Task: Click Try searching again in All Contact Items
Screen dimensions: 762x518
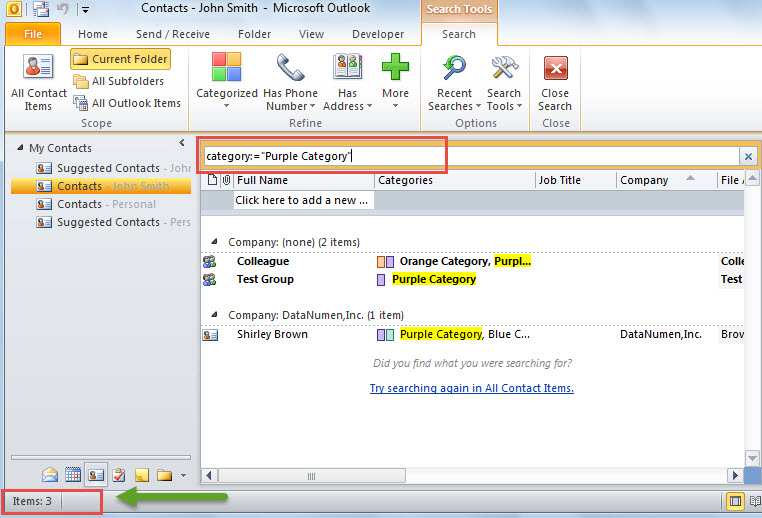Action: click(471, 388)
